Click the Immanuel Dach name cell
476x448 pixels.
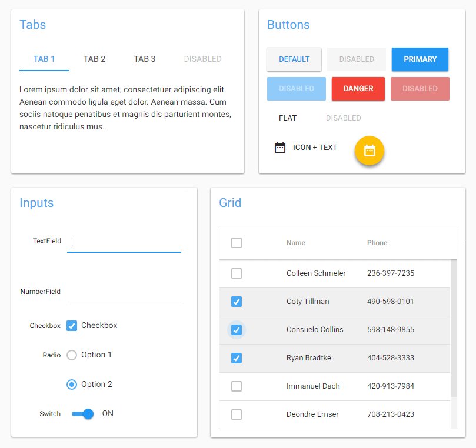click(313, 386)
